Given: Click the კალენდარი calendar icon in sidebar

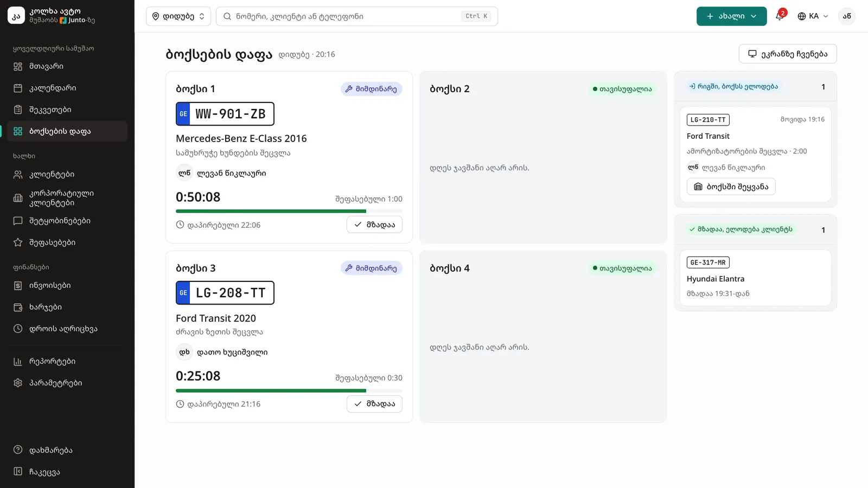Looking at the screenshot, I should (x=18, y=88).
